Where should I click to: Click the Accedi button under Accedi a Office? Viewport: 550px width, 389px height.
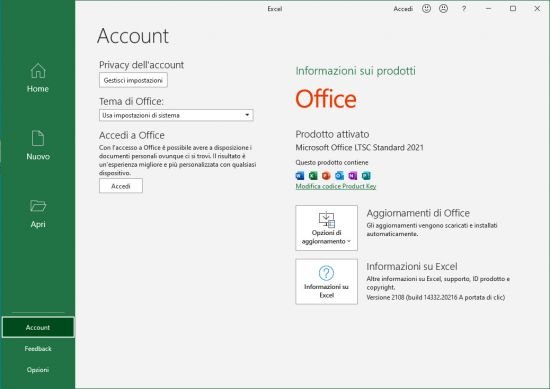coord(121,186)
